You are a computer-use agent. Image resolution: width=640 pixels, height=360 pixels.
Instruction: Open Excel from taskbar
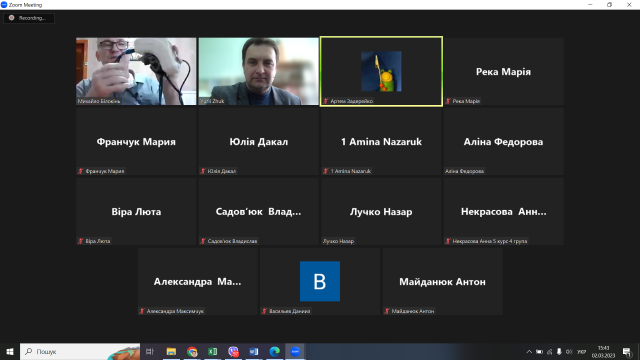tap(213, 351)
